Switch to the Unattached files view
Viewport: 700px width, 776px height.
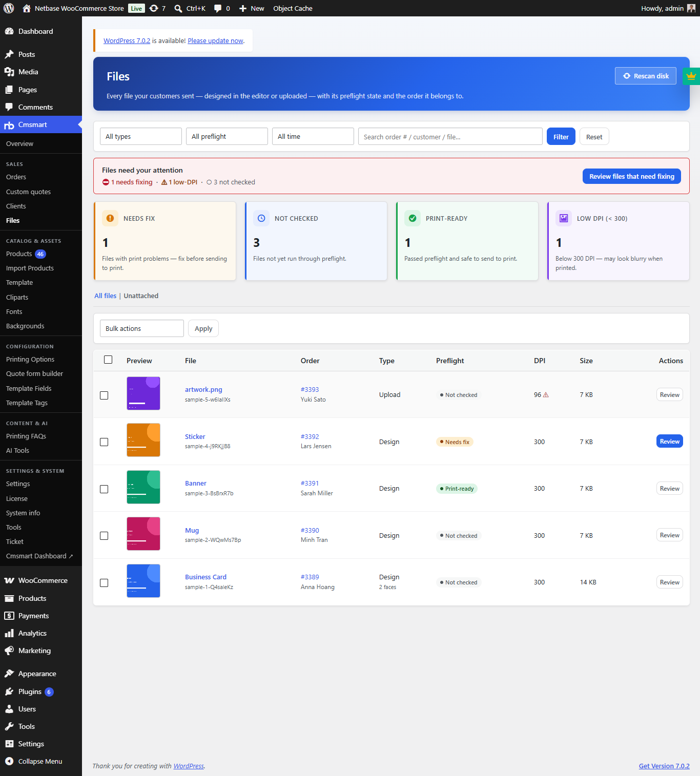(x=141, y=296)
